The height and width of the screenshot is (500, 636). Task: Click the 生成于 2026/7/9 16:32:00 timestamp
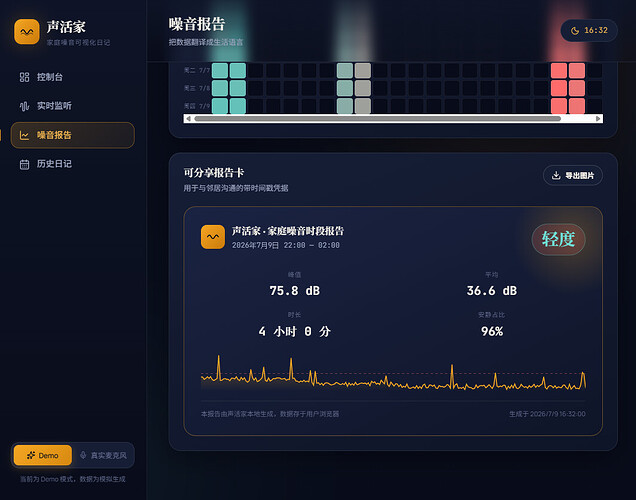coord(547,414)
